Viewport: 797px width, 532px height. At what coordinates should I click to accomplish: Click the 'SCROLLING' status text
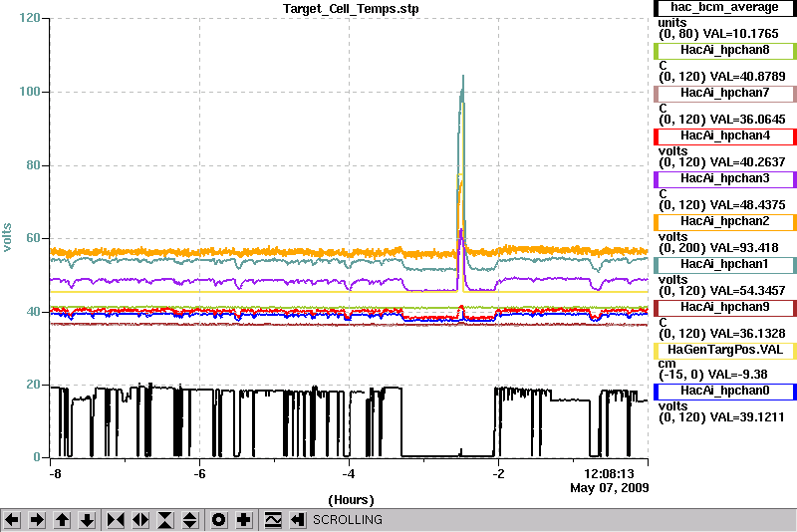pos(348,520)
